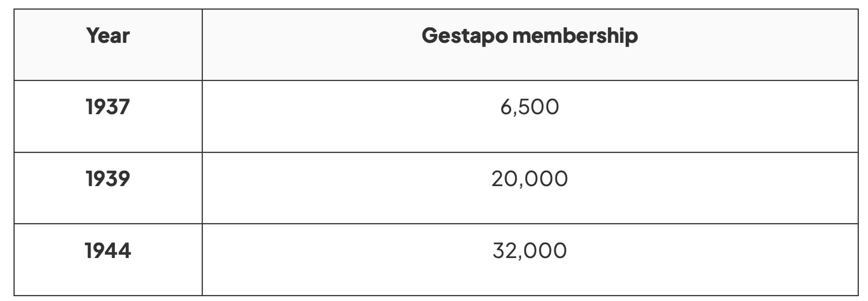Screen dimensions: 868x301
Task: Select the 32,000 membership value
Action: click(529, 251)
